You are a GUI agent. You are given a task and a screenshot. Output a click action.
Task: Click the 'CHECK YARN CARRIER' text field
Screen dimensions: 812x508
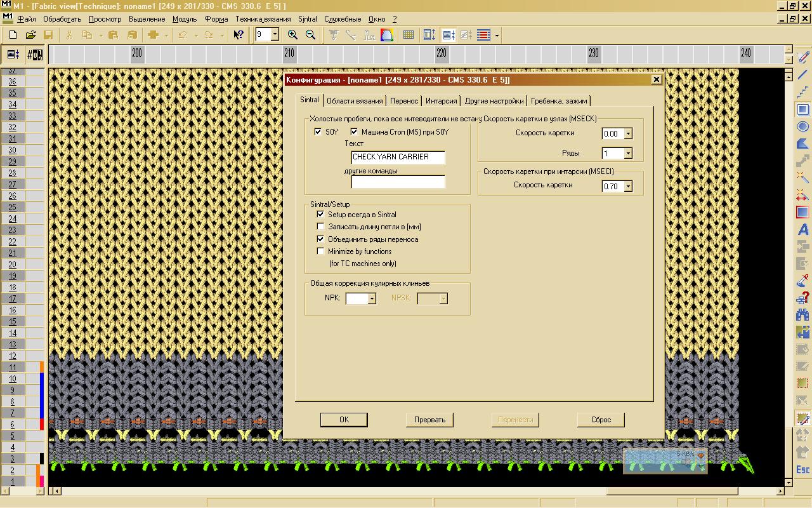[398, 157]
